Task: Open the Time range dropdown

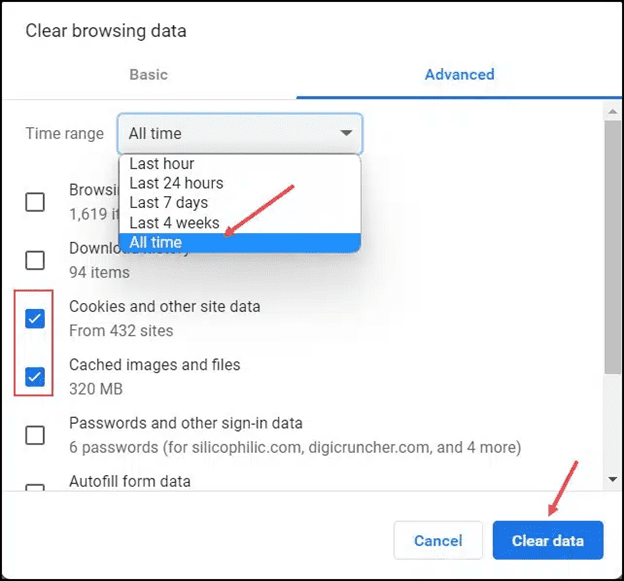Action: [239, 133]
